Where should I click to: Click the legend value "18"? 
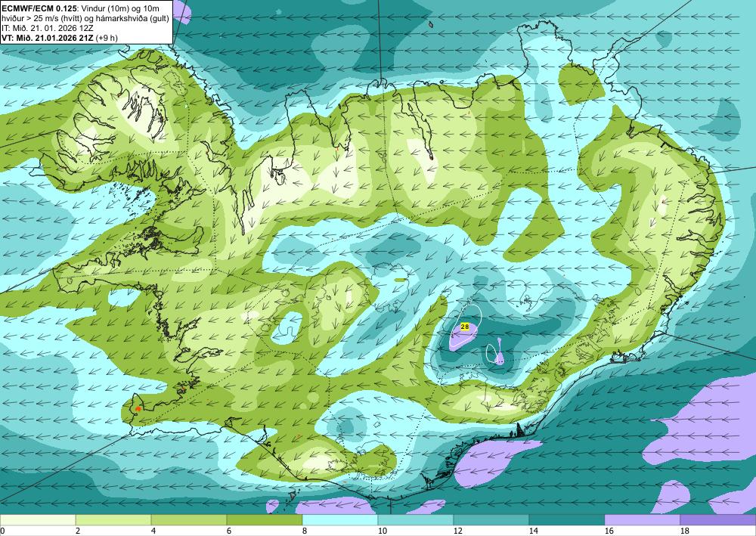pyautogui.click(x=685, y=531)
